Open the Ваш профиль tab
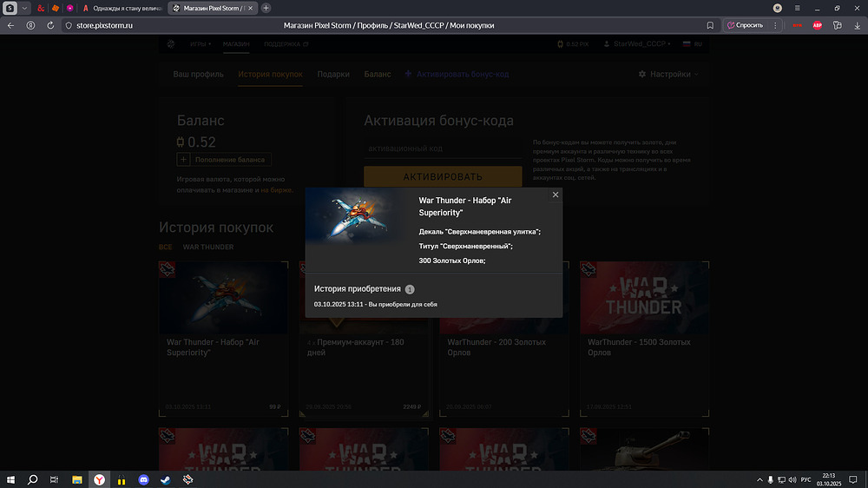Image resolution: width=868 pixels, height=488 pixels. tap(198, 75)
